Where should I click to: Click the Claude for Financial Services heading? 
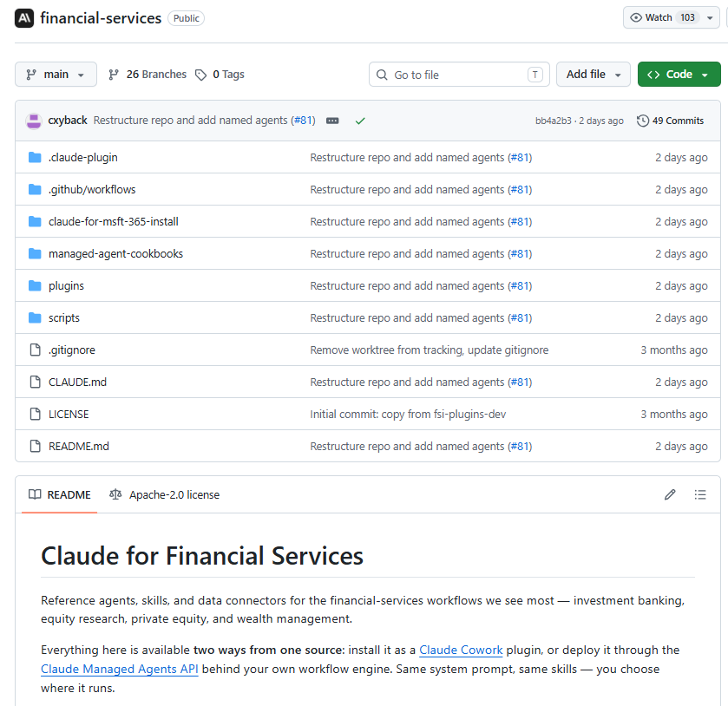(202, 556)
